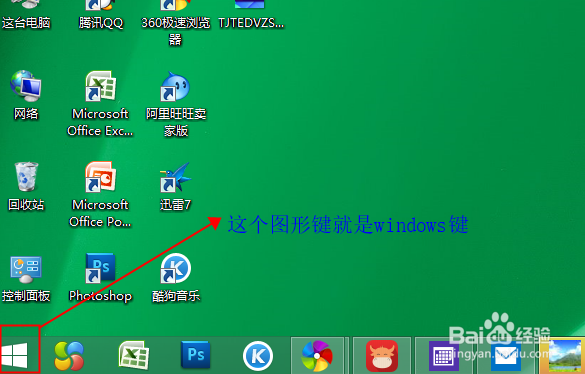Screen dimensions: 585x374
Task: Open the Excel icon pinned on the taskbar
Action: coord(134,355)
